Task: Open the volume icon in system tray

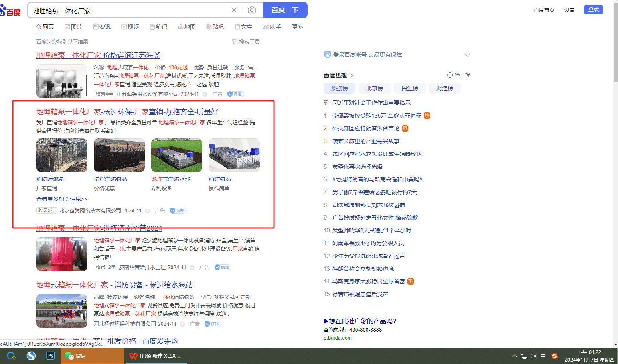Action: pos(533,356)
